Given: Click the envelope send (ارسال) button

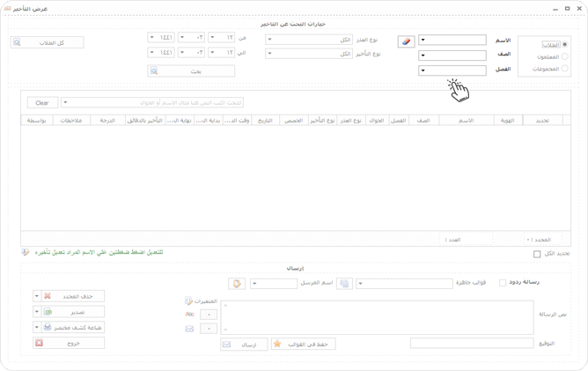Looking at the screenshot, I should 244,345.
